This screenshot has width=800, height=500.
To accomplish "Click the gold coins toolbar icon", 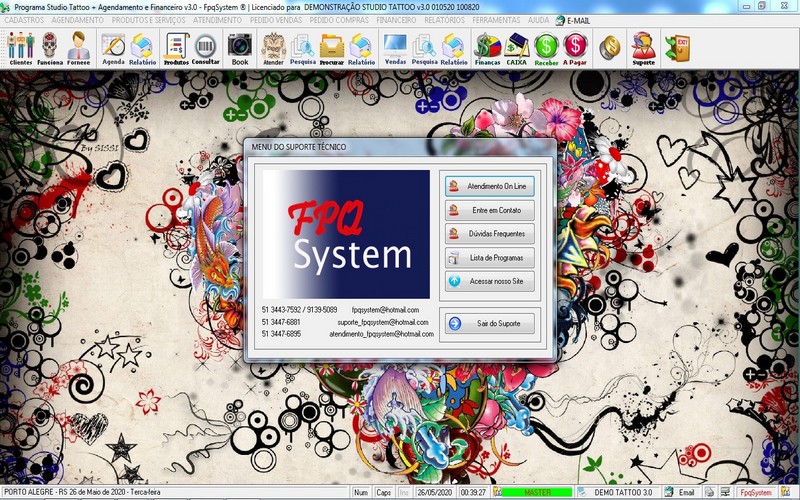I will pyautogui.click(x=609, y=47).
